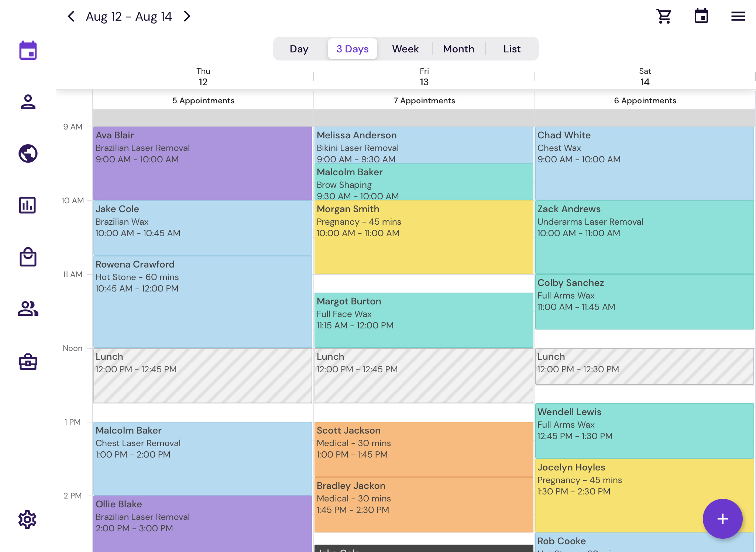756x552 pixels.
Task: View the reports bar chart icon
Action: click(x=28, y=206)
